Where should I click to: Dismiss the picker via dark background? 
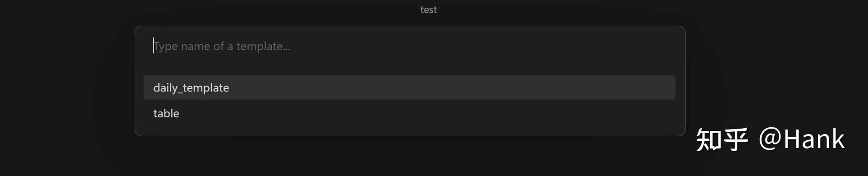tap(68, 90)
